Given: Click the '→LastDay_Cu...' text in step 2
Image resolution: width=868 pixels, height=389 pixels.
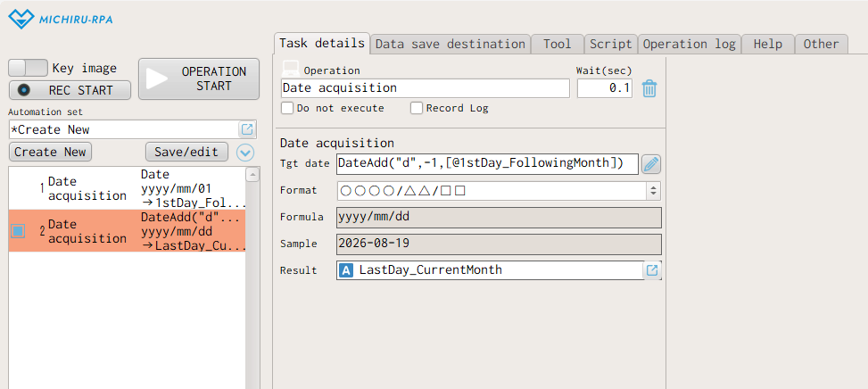Looking at the screenshot, I should click(193, 245).
